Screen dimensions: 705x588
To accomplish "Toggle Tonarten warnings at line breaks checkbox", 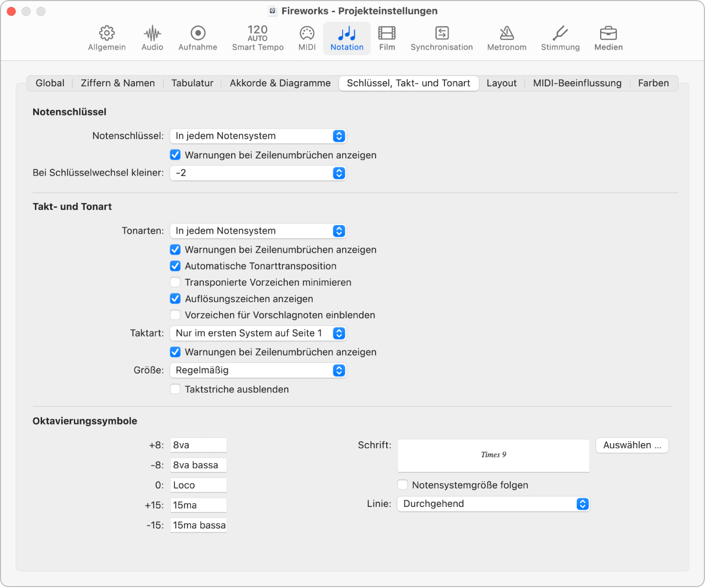I will click(x=175, y=250).
